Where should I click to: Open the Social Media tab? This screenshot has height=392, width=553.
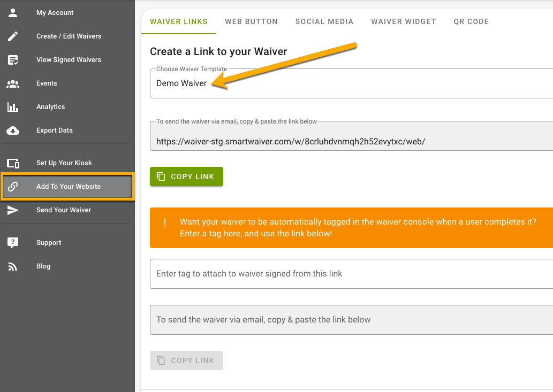pos(324,21)
